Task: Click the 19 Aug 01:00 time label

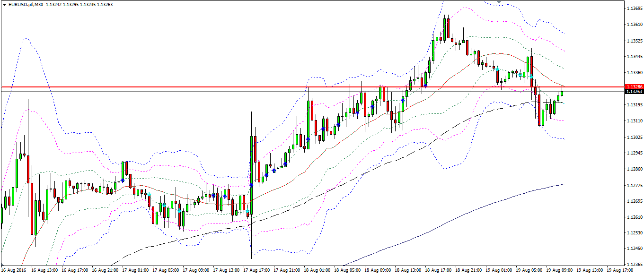Action: 499,271
